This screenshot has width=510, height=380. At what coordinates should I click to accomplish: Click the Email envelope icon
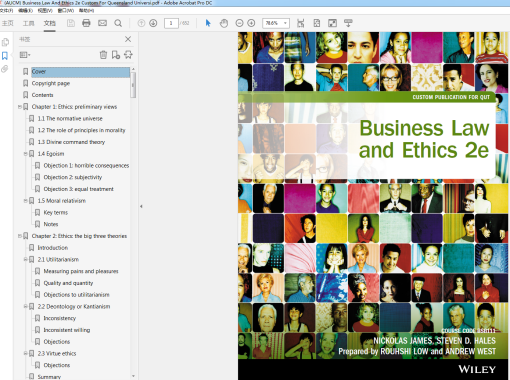(102, 23)
